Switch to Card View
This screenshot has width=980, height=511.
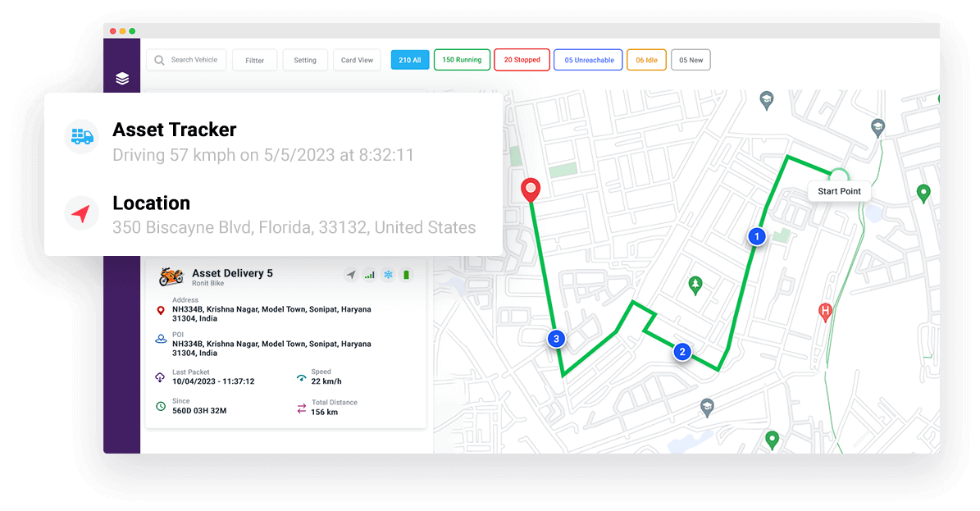pos(357,60)
